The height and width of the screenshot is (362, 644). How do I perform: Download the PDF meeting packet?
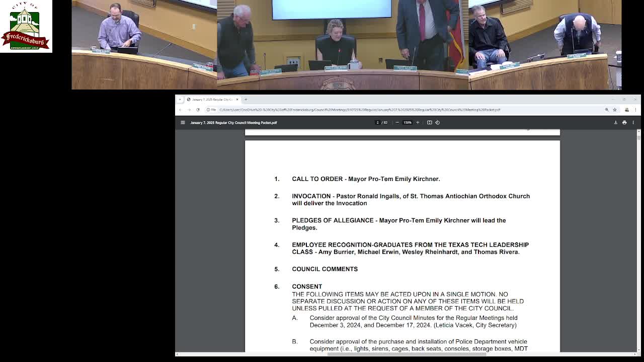click(x=615, y=122)
